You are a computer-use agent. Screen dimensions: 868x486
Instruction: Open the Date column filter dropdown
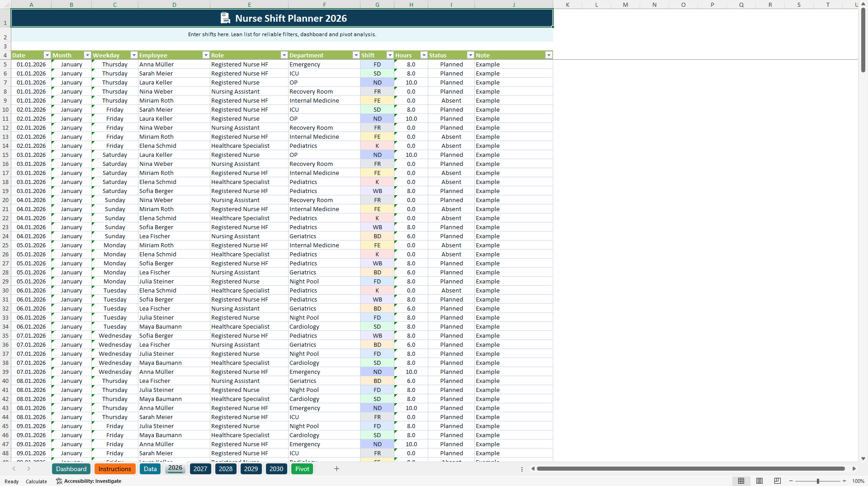click(47, 55)
